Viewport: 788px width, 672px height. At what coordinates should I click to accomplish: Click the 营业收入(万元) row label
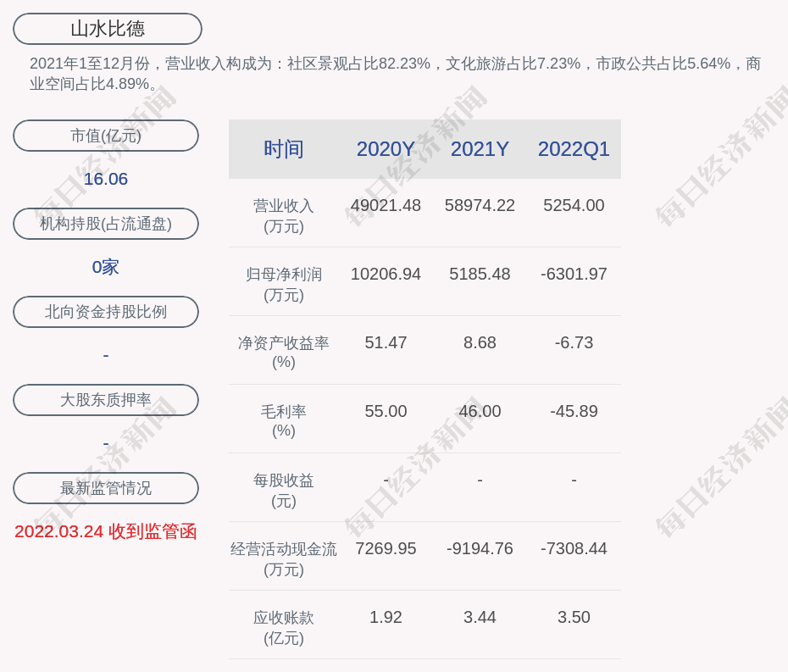coord(284,215)
